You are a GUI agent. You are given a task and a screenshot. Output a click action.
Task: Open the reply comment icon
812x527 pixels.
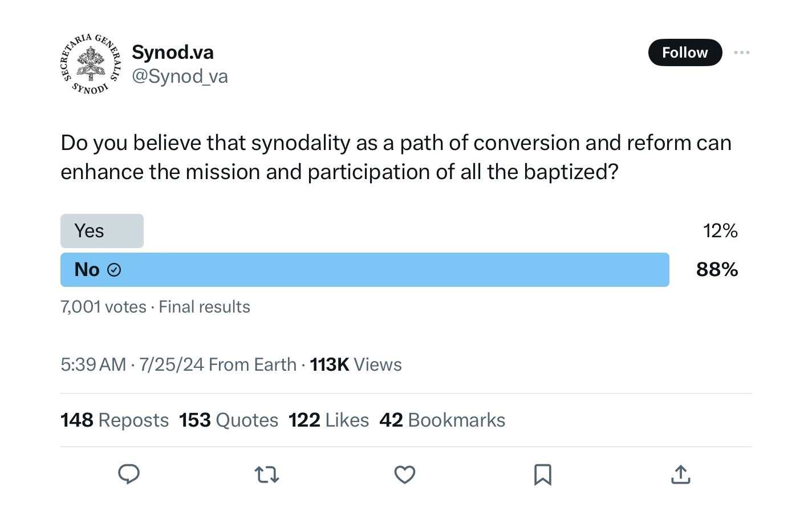(x=129, y=474)
